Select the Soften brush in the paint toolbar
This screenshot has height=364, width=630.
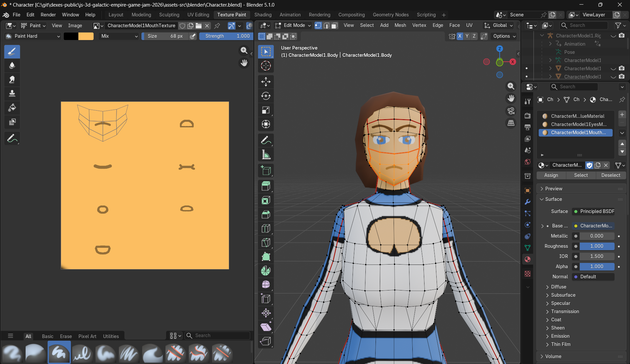point(12,65)
